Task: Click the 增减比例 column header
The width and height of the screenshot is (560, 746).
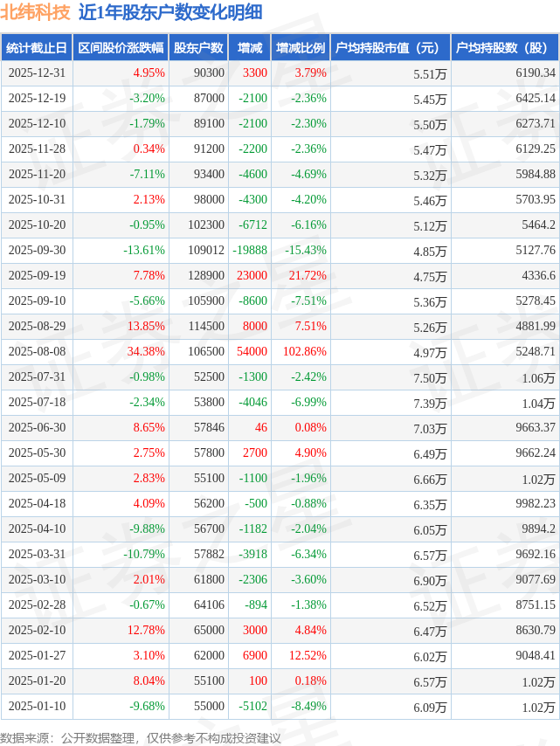Action: click(x=300, y=48)
